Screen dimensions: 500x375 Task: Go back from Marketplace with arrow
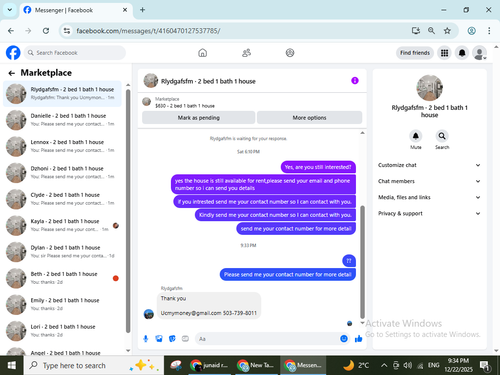[x=11, y=73]
